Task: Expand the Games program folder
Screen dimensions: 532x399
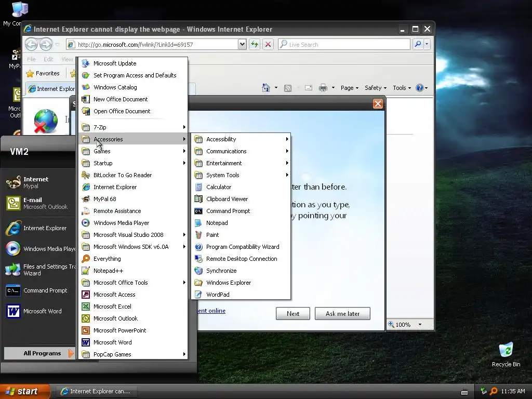Action: tap(133, 151)
